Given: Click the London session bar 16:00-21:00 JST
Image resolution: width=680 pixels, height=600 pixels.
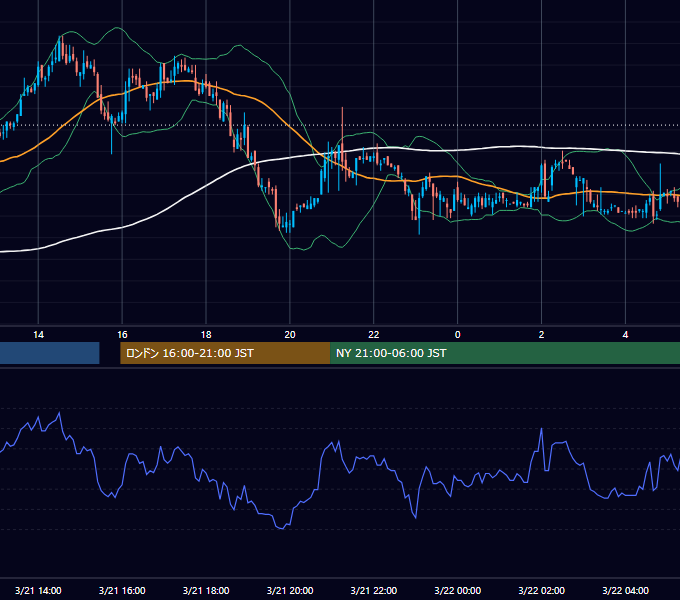Looking at the screenshot, I should point(225,353).
